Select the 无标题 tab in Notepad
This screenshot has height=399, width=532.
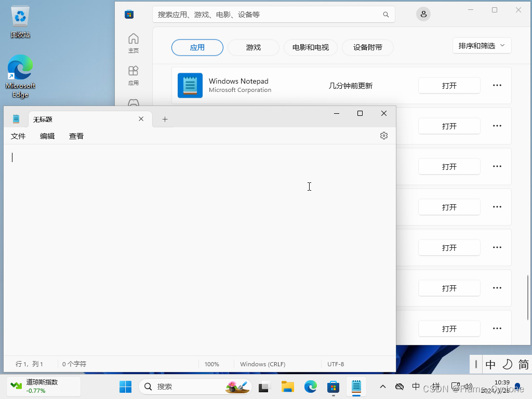(89, 119)
